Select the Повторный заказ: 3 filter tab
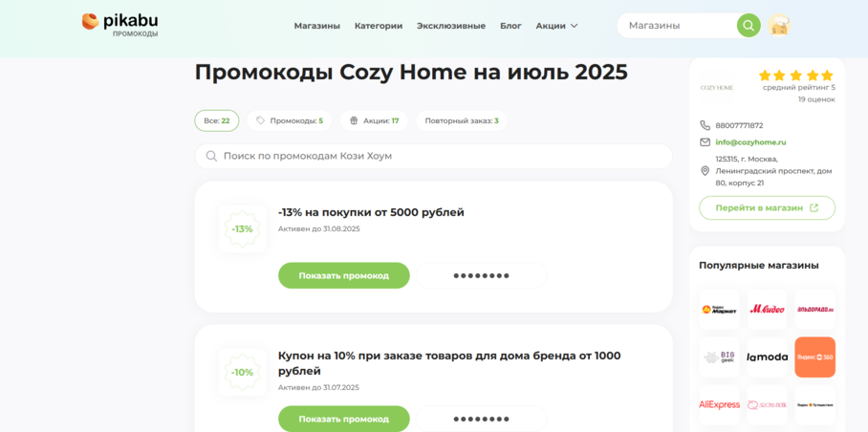Image resolution: width=868 pixels, height=432 pixels. pyautogui.click(x=462, y=120)
